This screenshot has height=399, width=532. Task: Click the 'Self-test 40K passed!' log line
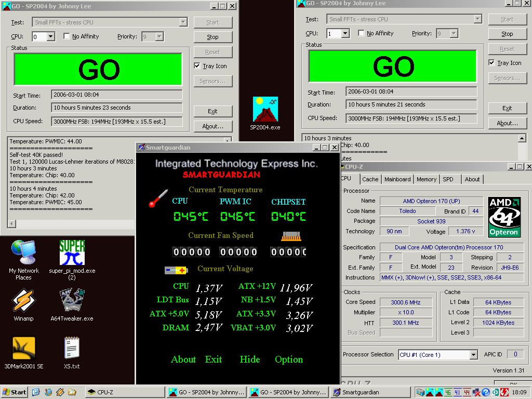(36, 155)
